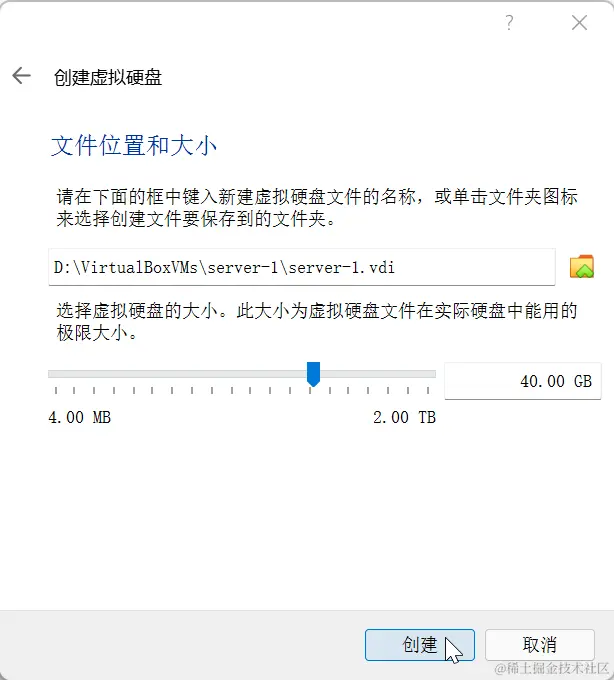Click the disk size description paragraph
Viewport: 614px width, 680px height.
(x=317, y=322)
